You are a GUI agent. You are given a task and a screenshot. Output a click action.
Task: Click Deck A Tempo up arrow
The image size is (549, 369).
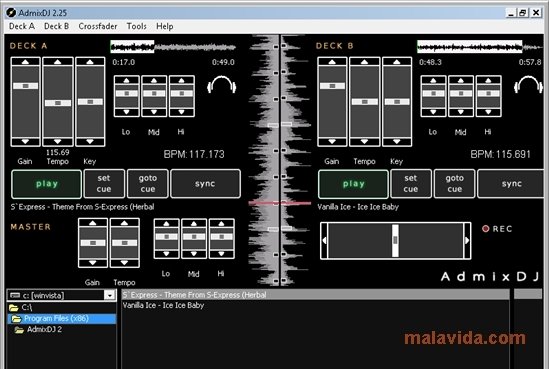[58, 62]
